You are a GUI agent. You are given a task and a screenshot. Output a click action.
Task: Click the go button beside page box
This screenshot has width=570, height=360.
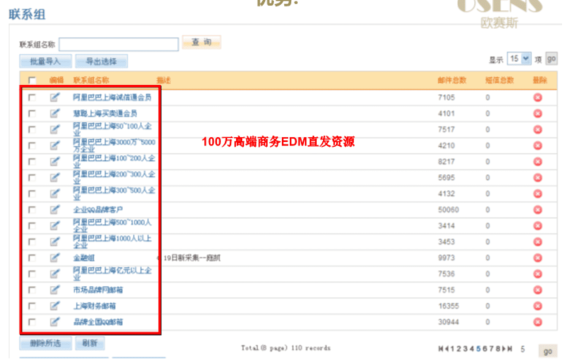[547, 351]
